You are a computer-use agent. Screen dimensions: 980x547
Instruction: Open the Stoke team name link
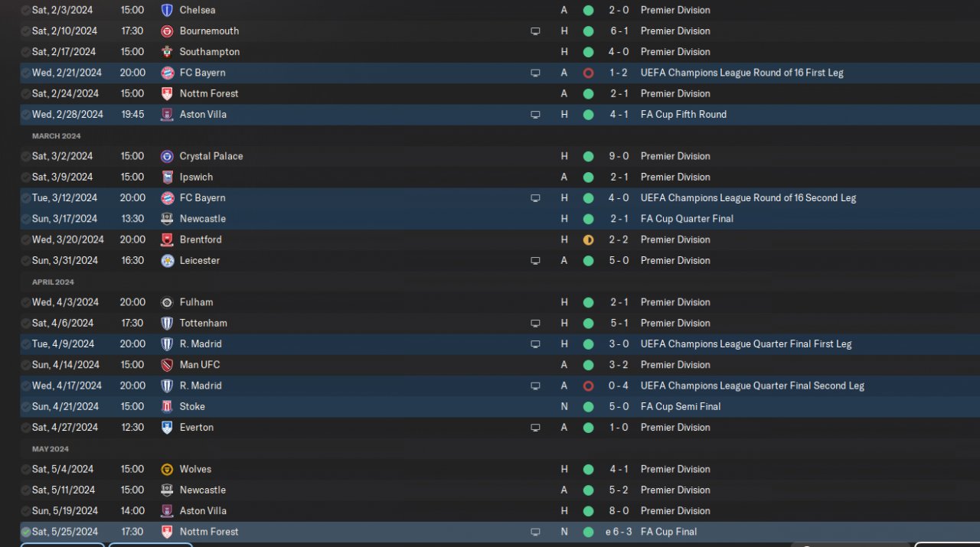192,406
